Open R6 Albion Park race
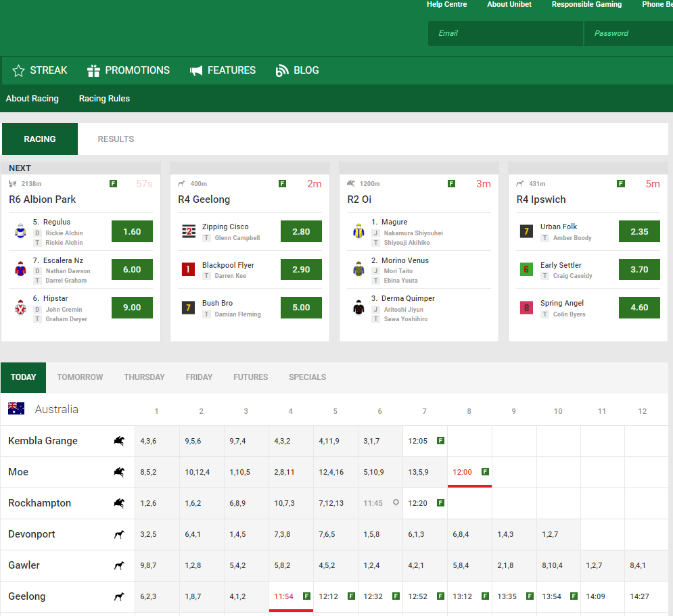The image size is (673, 616). (x=42, y=199)
